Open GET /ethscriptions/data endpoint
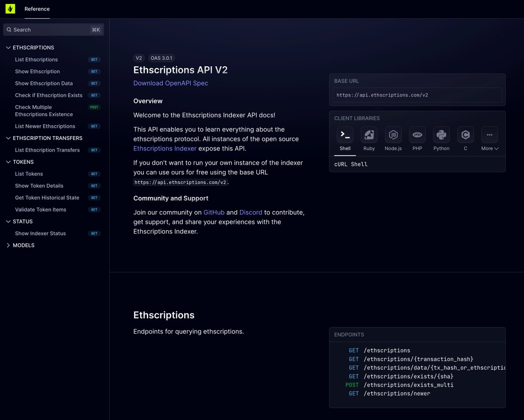This screenshot has width=524, height=420. (x=427, y=368)
